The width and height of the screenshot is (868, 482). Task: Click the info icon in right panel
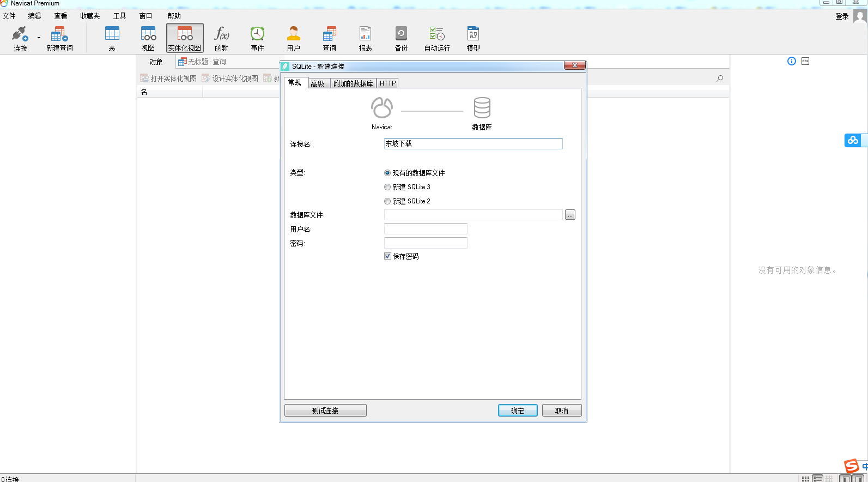792,61
